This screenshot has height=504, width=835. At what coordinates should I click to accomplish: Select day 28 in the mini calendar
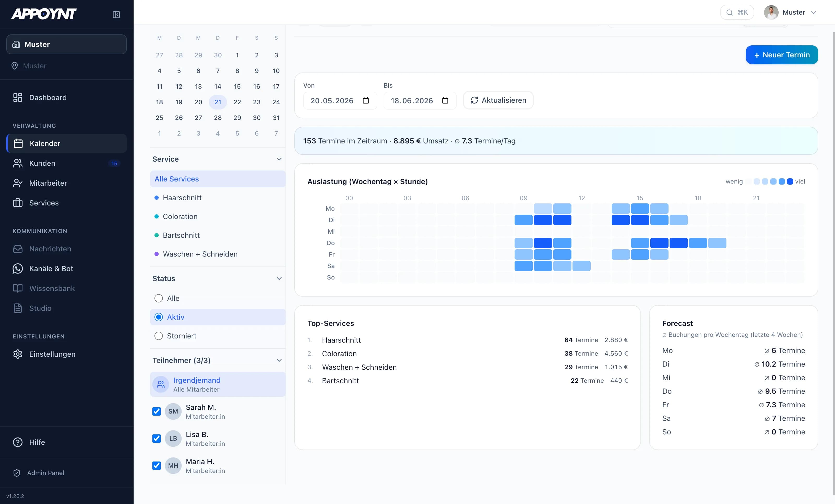218,118
